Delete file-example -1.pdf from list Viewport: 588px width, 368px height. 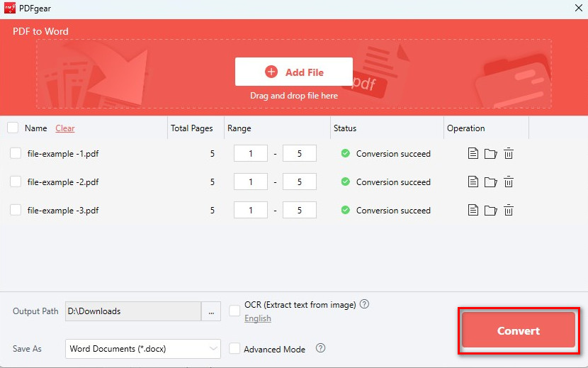pyautogui.click(x=508, y=154)
